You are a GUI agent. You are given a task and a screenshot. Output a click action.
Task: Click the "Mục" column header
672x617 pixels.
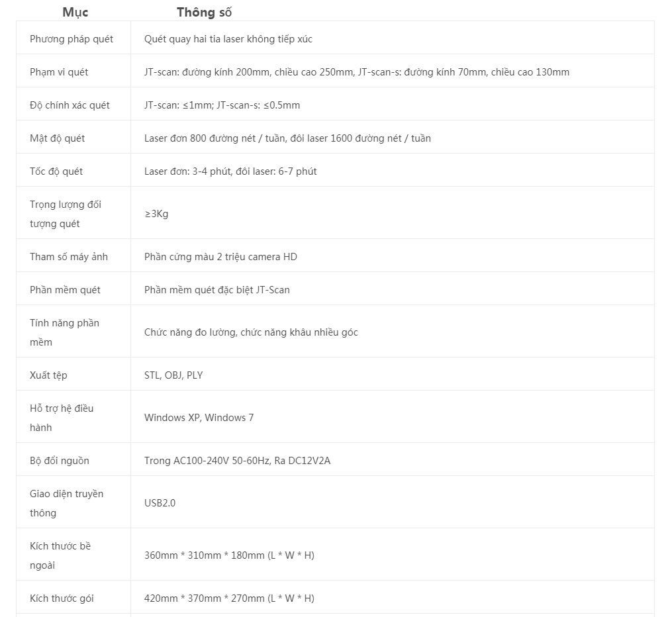coord(75,12)
